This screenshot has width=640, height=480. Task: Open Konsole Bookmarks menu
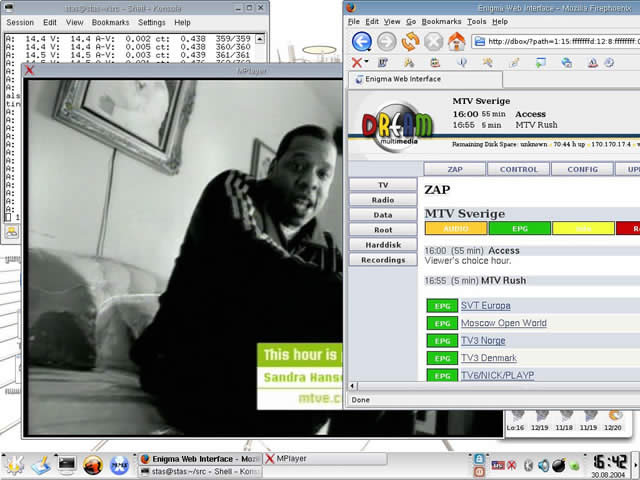click(x=110, y=22)
